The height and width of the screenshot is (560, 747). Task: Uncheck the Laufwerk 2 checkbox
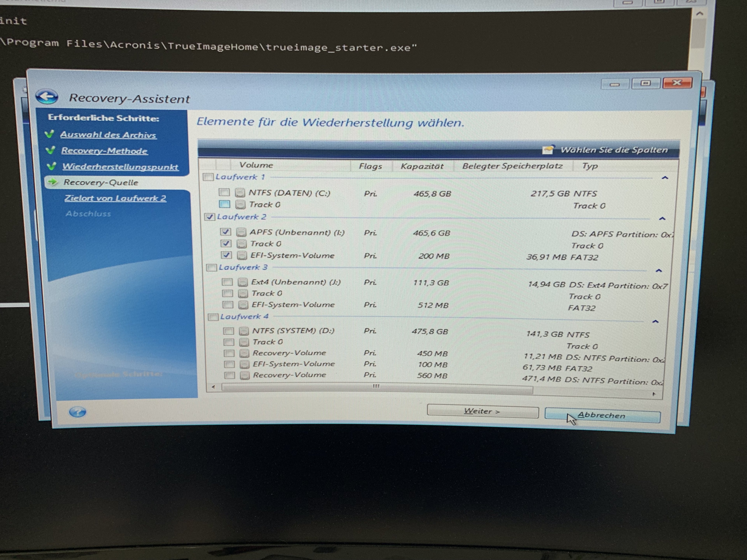210,217
